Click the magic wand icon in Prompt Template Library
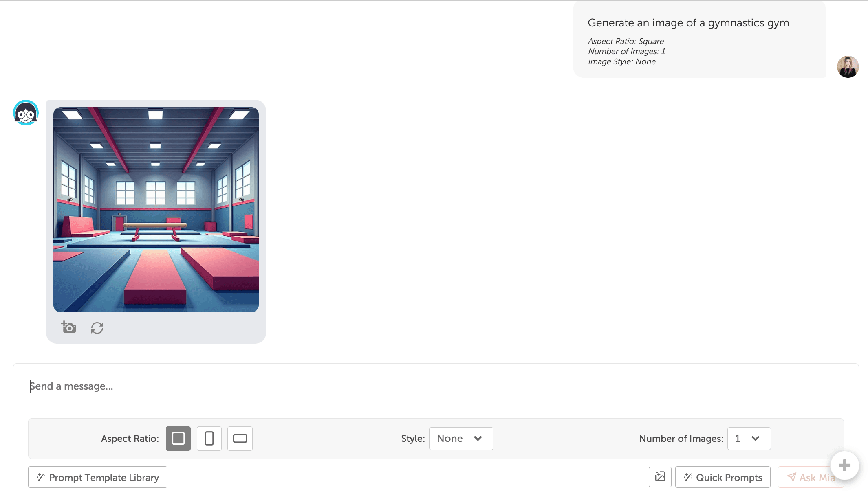 tap(41, 477)
